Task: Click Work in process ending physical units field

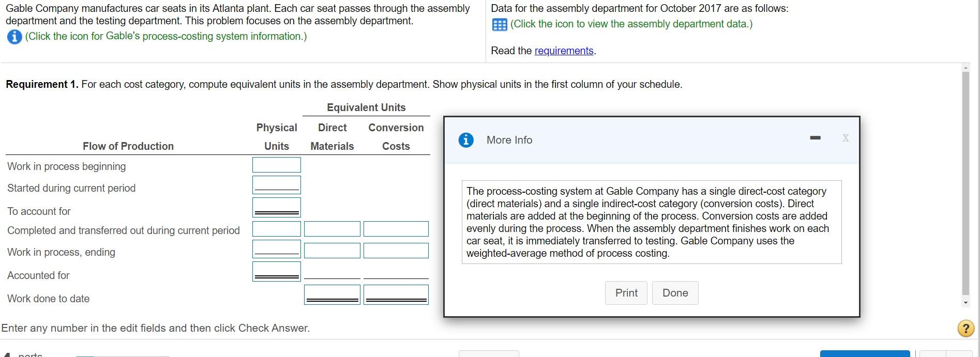Action: pyautogui.click(x=276, y=249)
